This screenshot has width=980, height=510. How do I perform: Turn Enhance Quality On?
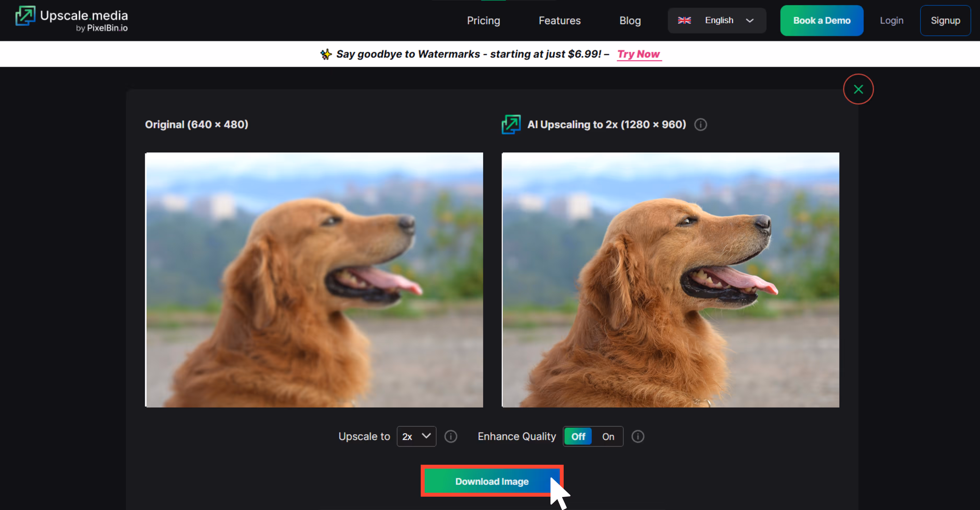click(608, 437)
